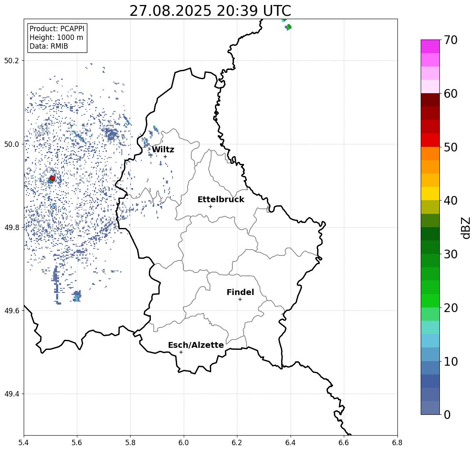Click the 'Product: PCAPPI' text

click(57, 29)
